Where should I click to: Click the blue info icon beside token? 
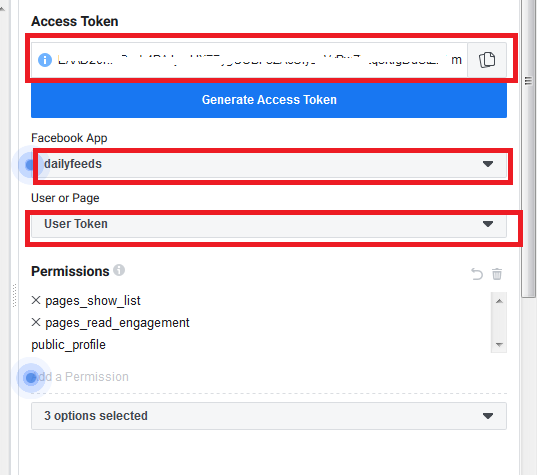[45, 60]
